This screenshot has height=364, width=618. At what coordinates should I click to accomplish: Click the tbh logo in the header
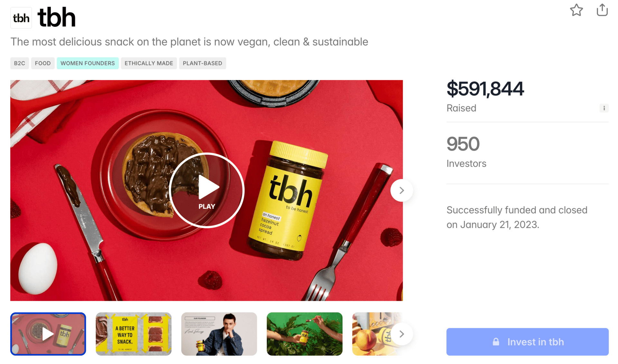[21, 18]
